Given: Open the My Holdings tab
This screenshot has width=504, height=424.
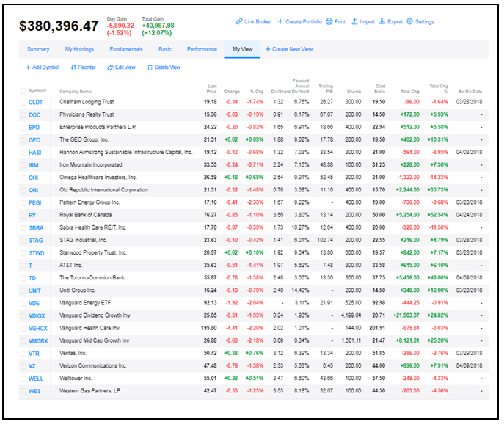Looking at the screenshot, I should point(79,49).
